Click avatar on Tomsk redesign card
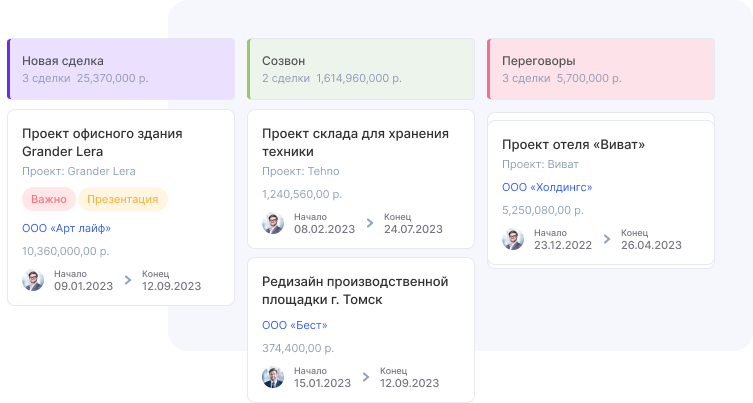This screenshot has height=403, width=753. 273,377
